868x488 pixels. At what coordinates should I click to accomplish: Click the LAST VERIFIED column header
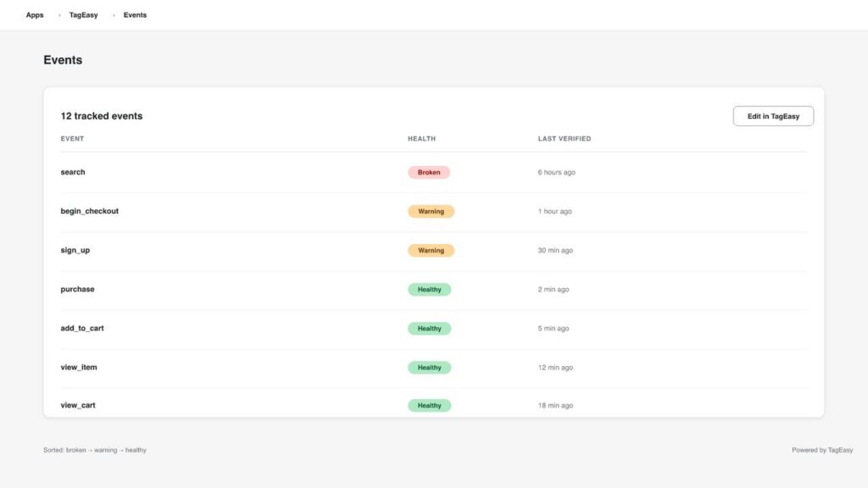564,138
